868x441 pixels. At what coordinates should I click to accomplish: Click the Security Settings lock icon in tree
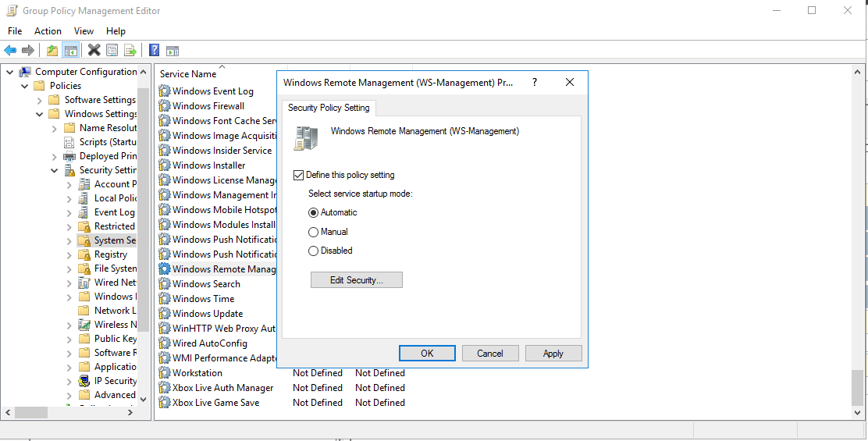(x=69, y=170)
